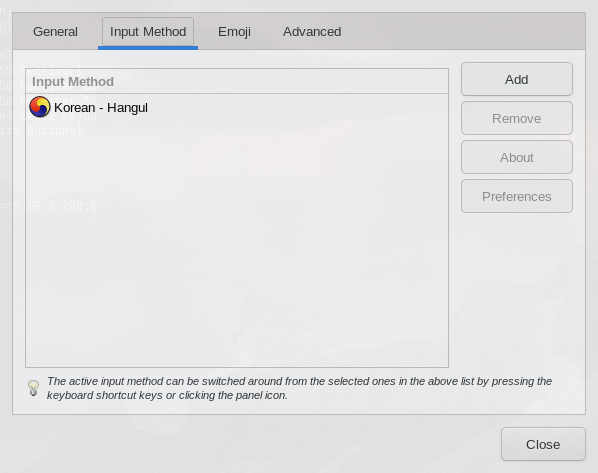Image resolution: width=598 pixels, height=473 pixels.
Task: Close the dialog with Close button
Action: (543, 444)
